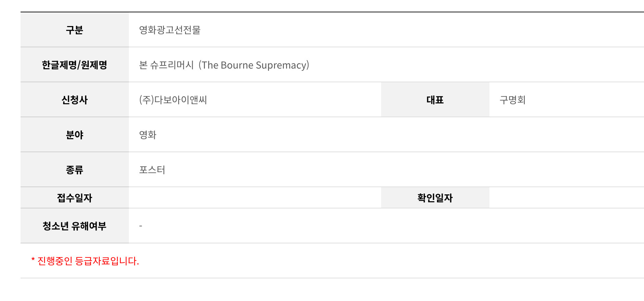The width and height of the screenshot is (644, 301).
Task: Click the 본 슈프리머시 Korean title text
Action: click(x=167, y=65)
